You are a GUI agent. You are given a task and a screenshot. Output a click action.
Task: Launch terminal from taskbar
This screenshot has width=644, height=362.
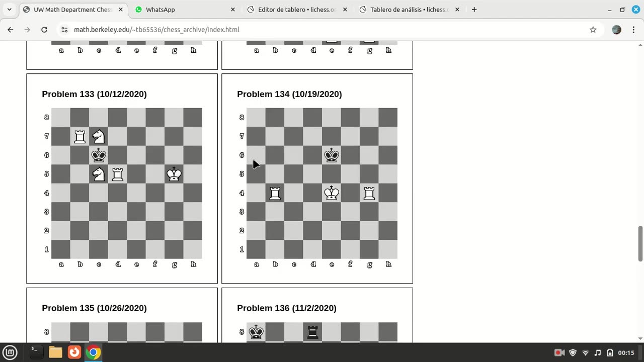click(x=36, y=352)
